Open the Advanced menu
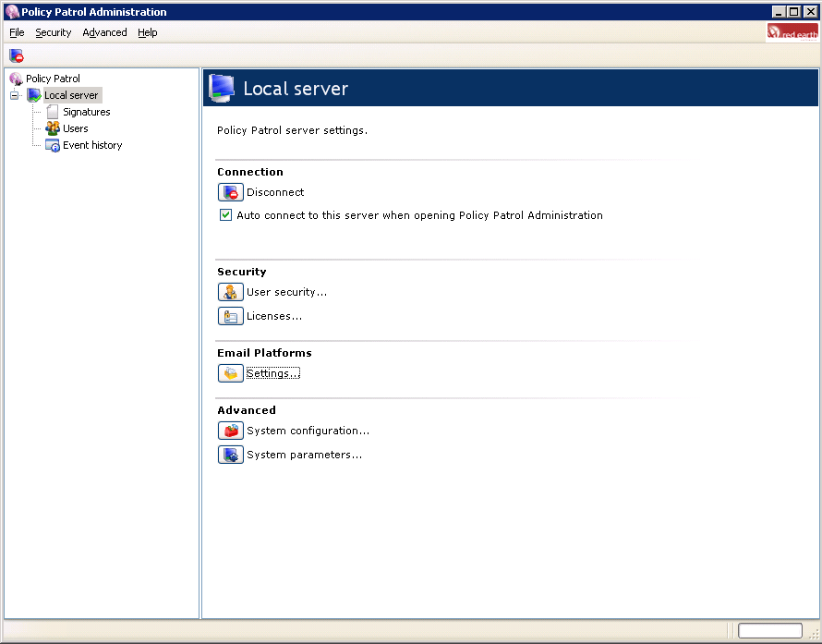Screen dimensions: 822x644 point(104,32)
